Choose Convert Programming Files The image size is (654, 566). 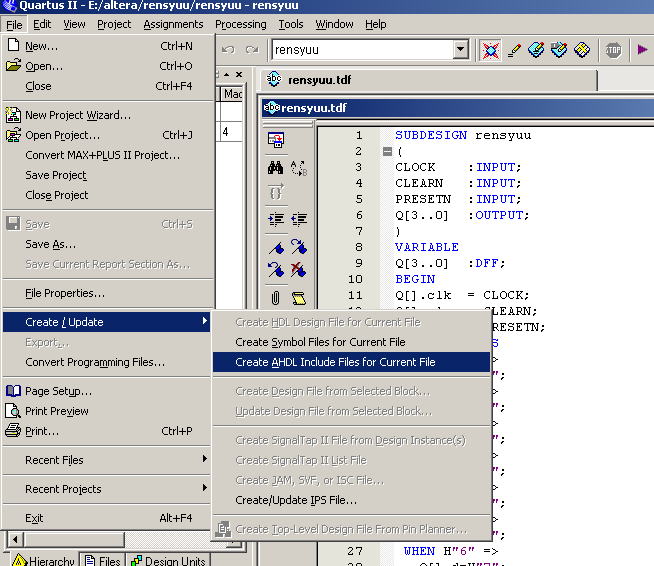point(106,362)
